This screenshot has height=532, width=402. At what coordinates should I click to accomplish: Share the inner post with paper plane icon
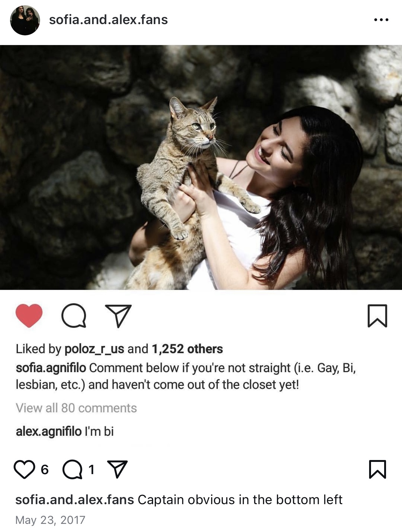point(118,315)
